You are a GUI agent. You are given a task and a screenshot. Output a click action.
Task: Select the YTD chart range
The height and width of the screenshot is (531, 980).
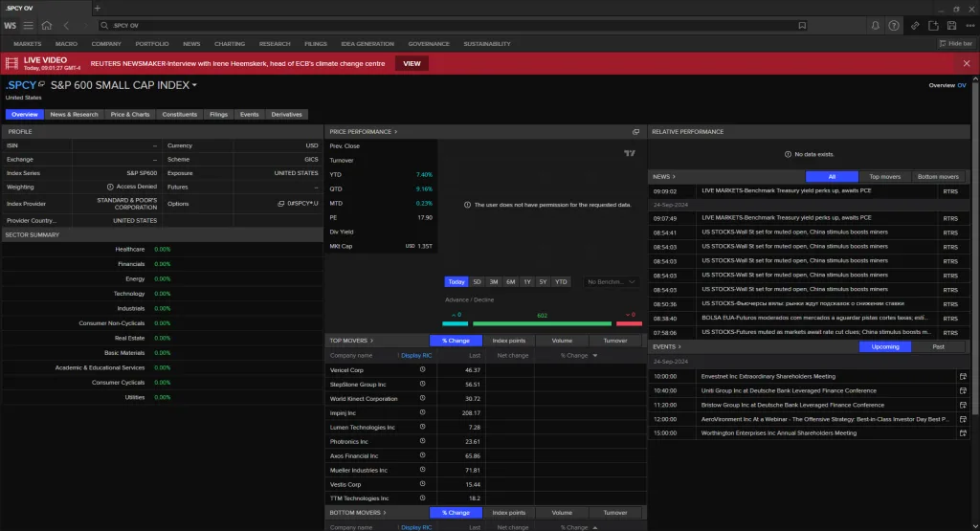coord(561,281)
